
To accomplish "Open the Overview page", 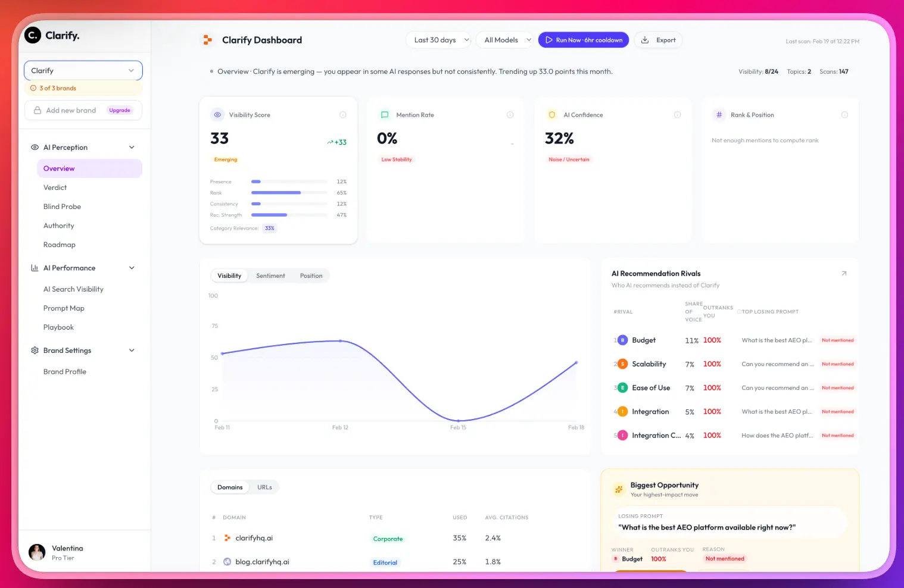I will [x=89, y=168].
